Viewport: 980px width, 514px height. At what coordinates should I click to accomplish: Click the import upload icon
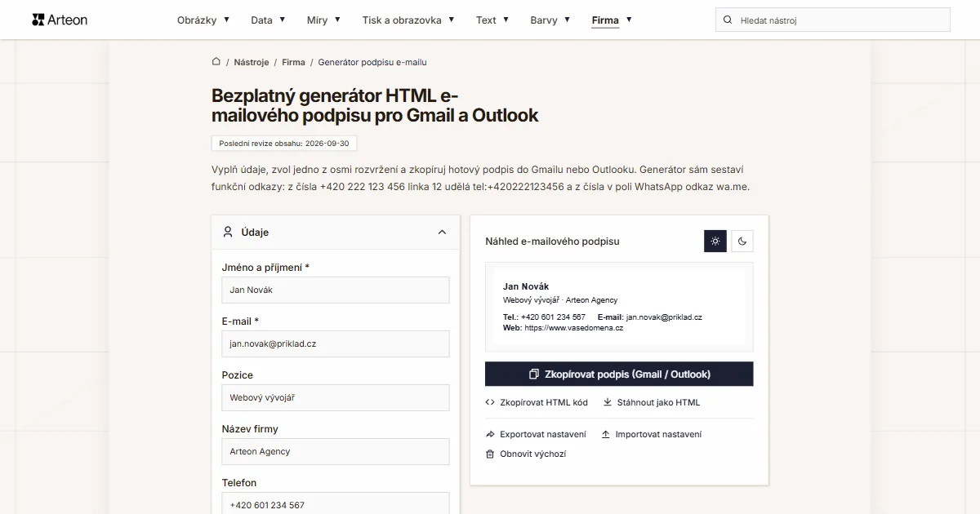click(606, 434)
